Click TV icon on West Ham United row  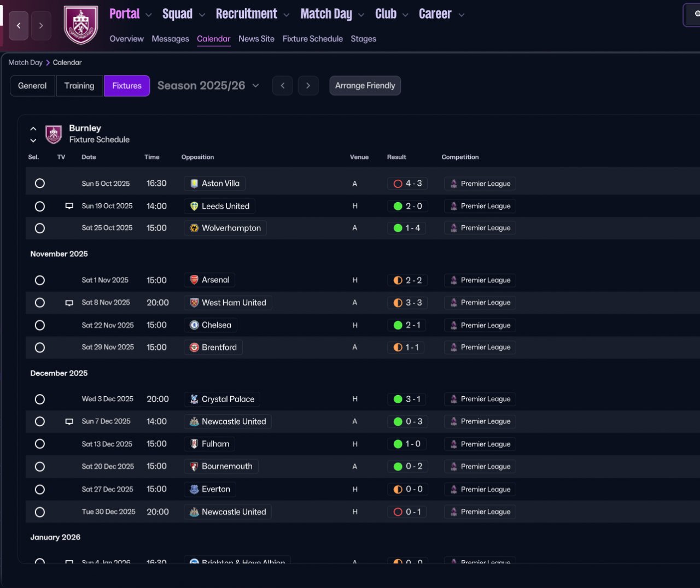coord(69,303)
